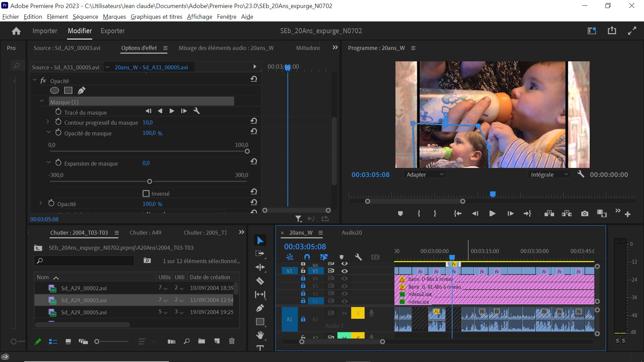The width and height of the screenshot is (644, 362).
Task: Open the Audio20 sequence tab
Action: pyautogui.click(x=352, y=233)
